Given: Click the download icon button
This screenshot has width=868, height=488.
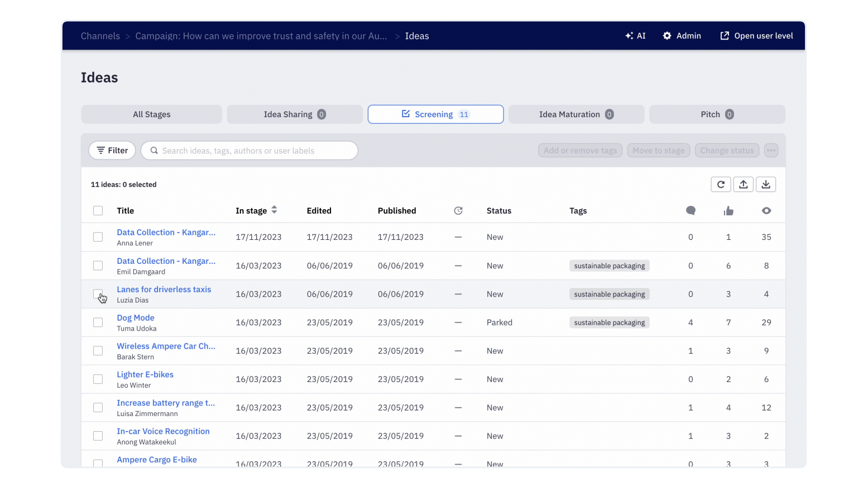Looking at the screenshot, I should pyautogui.click(x=766, y=185).
